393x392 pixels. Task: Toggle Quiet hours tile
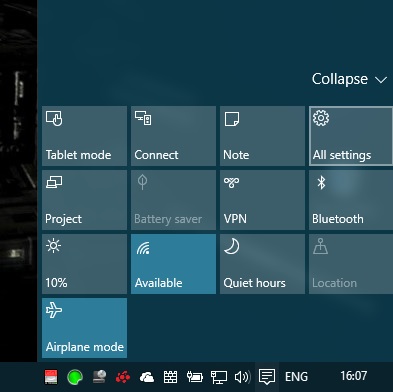coord(262,264)
